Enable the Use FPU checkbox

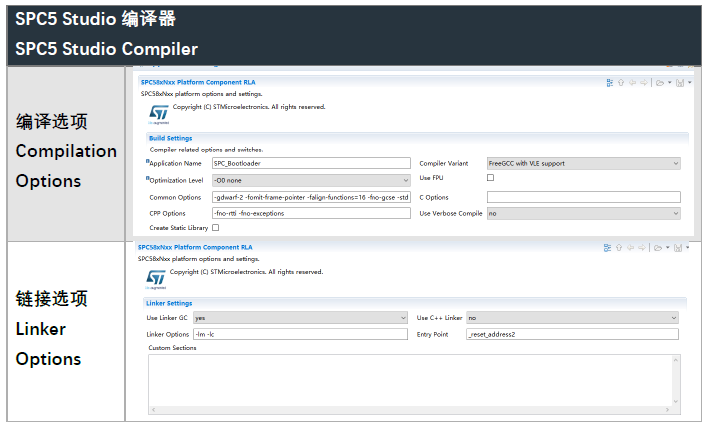click(x=490, y=178)
